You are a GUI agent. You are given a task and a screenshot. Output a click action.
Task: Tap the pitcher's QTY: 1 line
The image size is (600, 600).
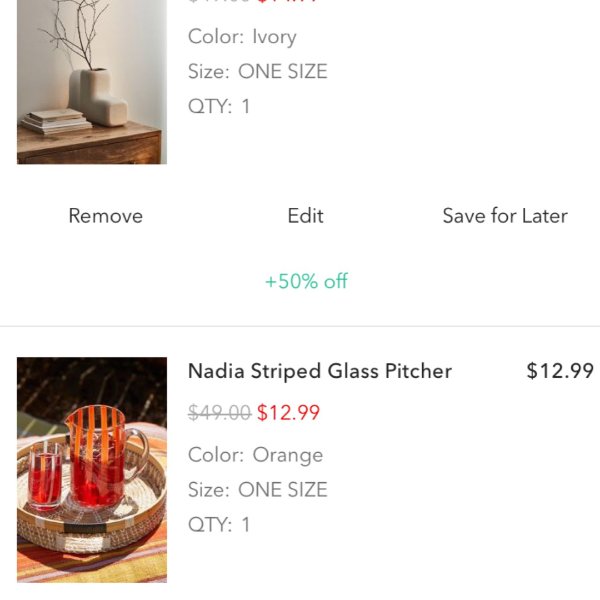pos(219,524)
